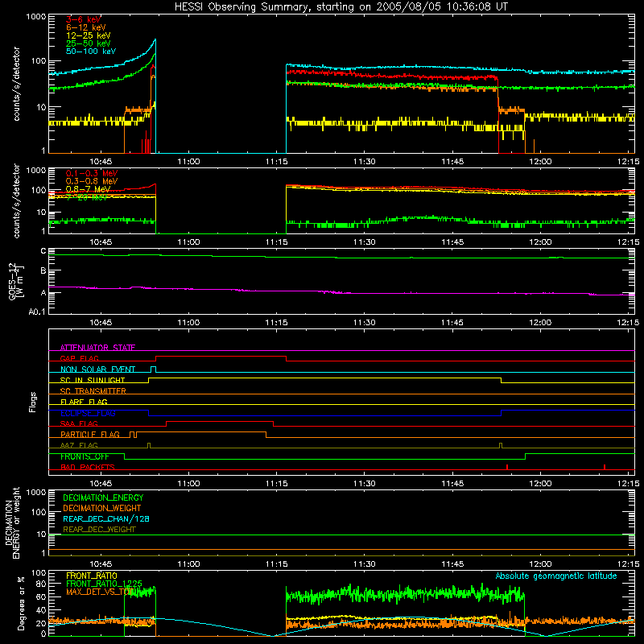Click the orange DECIMATION_WEIGHT legend label
The width and height of the screenshot is (644, 644).
(102, 508)
